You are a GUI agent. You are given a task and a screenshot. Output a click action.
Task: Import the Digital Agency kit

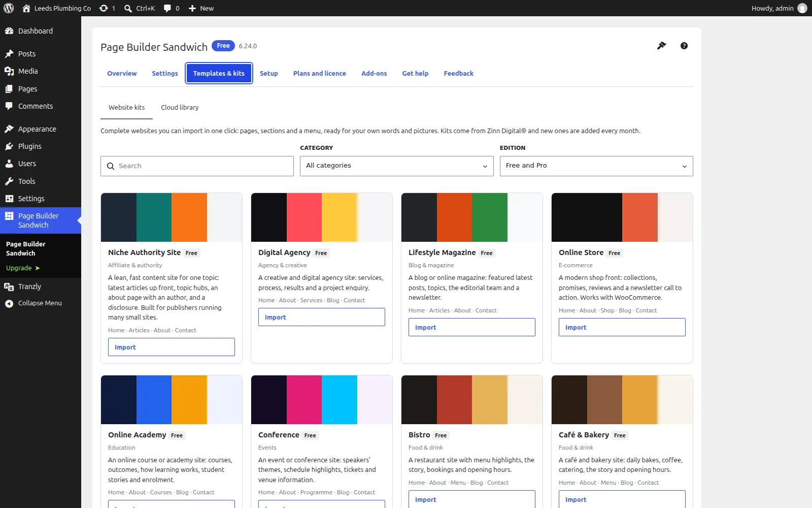tap(322, 317)
